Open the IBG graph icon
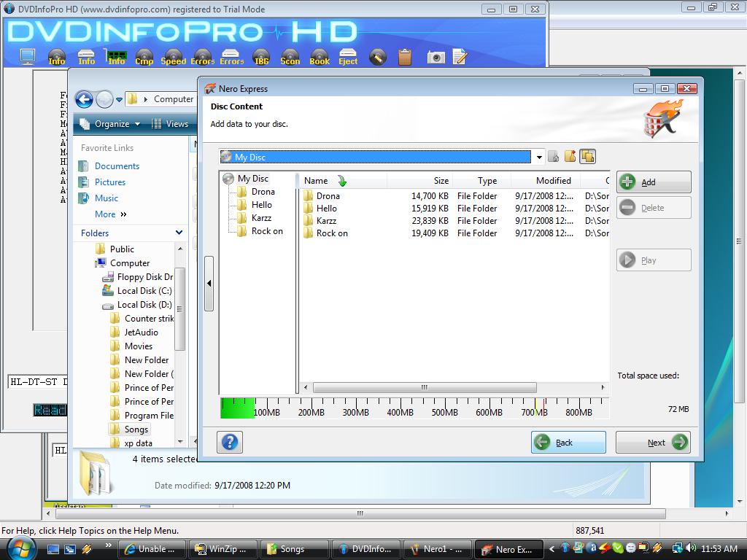The width and height of the screenshot is (747, 560). tap(261, 57)
